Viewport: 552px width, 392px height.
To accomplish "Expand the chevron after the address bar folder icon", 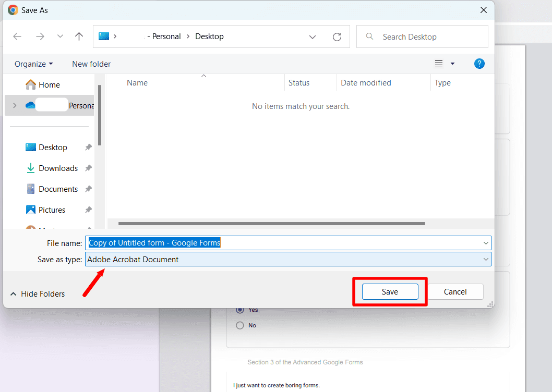I will 115,36.
